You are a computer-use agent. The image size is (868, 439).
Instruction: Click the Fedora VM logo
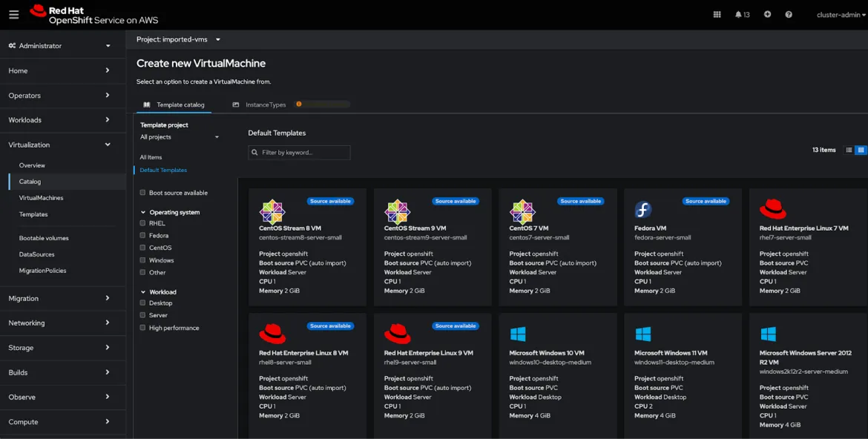pos(643,210)
